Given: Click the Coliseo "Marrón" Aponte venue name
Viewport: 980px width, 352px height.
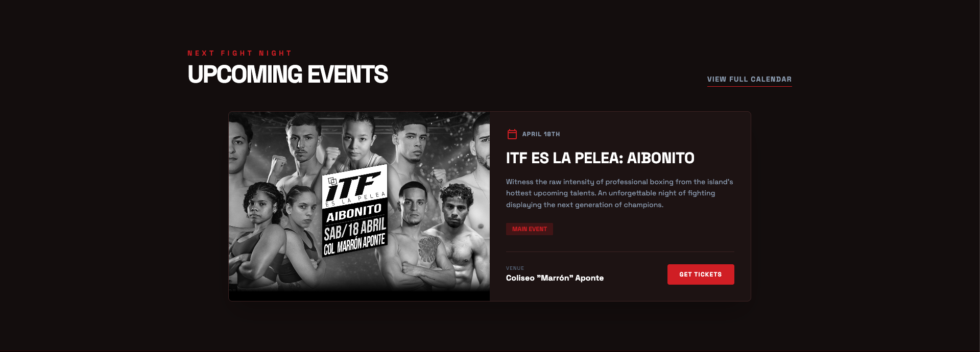Looking at the screenshot, I should (x=555, y=278).
